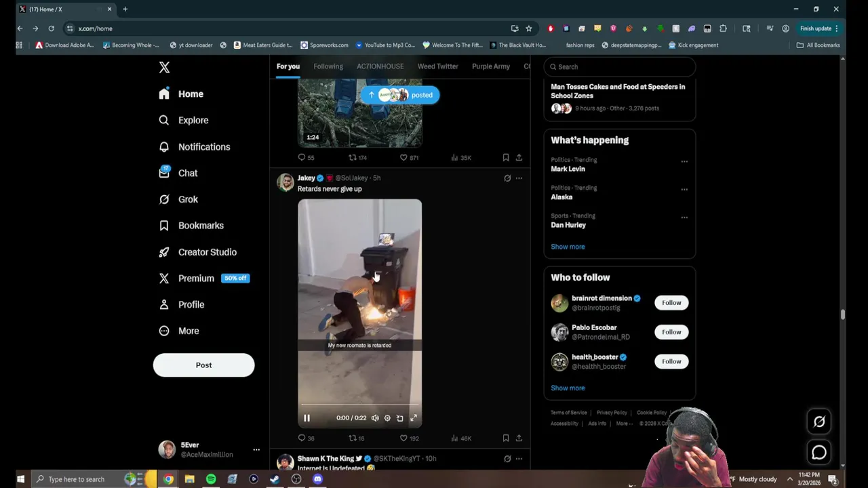This screenshot has width=868, height=488.
Task: Switch to the Weed Twitter tab
Action: (x=438, y=66)
